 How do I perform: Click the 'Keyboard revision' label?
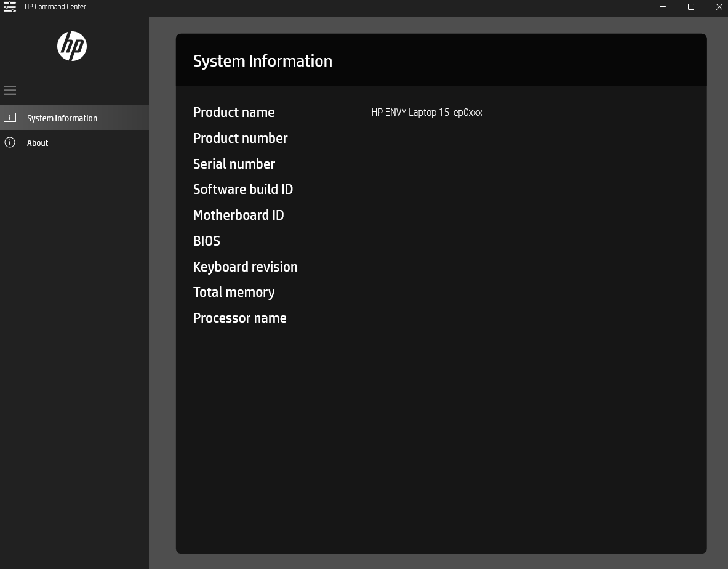pos(245,267)
